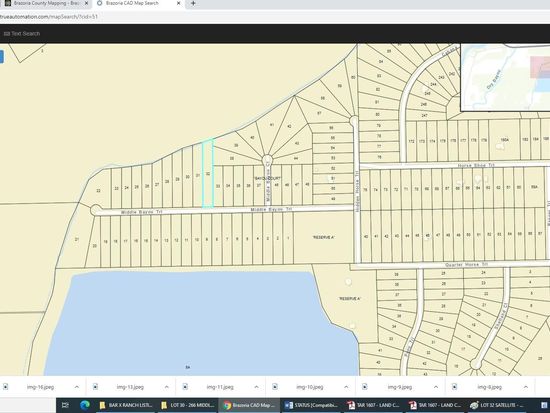Image resolution: width=550 pixels, height=413 pixels.
Task: Open a new browser tab
Action: (193, 4)
